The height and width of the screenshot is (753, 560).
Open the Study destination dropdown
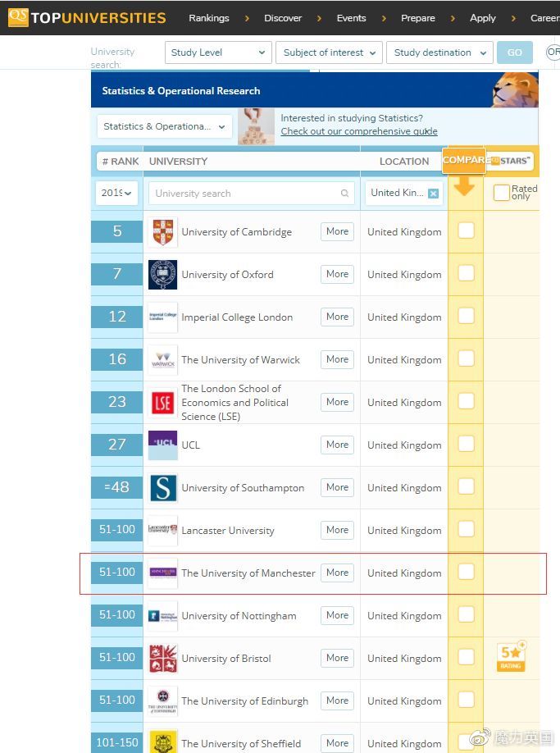(x=439, y=52)
